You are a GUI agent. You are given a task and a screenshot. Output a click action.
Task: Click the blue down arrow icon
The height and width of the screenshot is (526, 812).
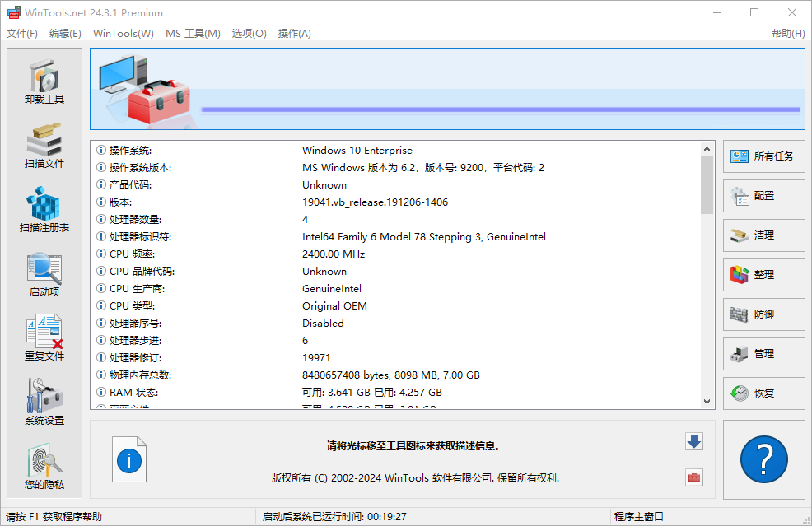(x=694, y=441)
